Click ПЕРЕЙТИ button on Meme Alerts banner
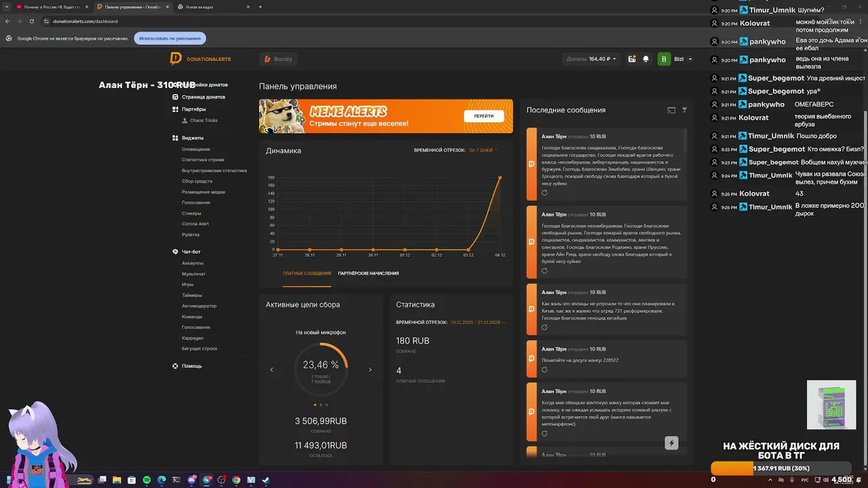 (484, 116)
